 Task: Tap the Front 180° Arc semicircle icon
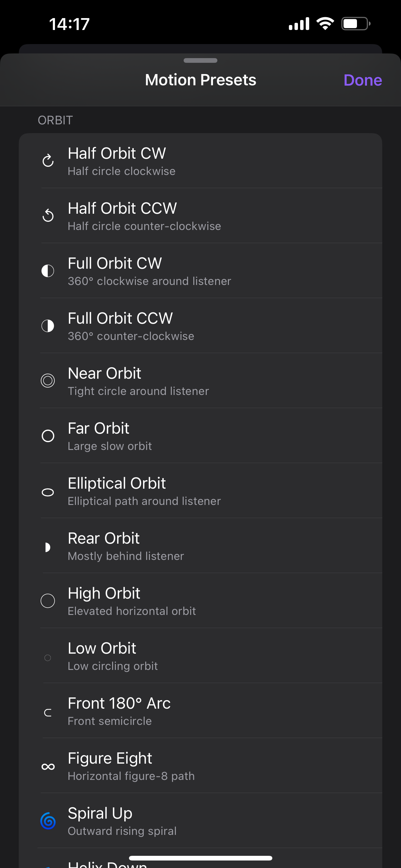click(48, 713)
